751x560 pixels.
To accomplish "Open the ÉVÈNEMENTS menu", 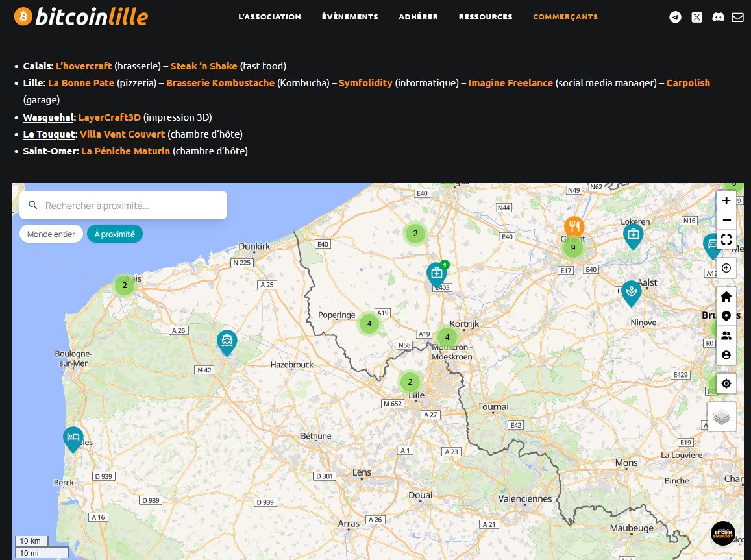I will click(350, 17).
